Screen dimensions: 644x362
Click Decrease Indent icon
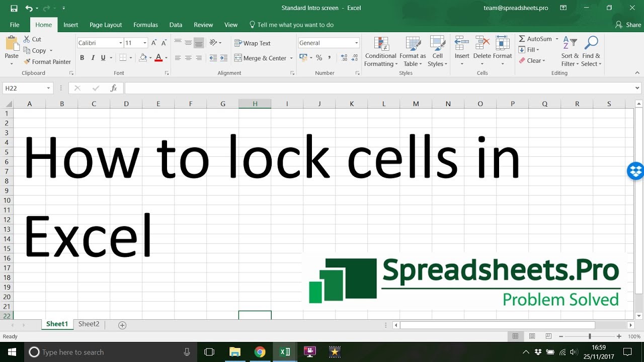click(213, 58)
